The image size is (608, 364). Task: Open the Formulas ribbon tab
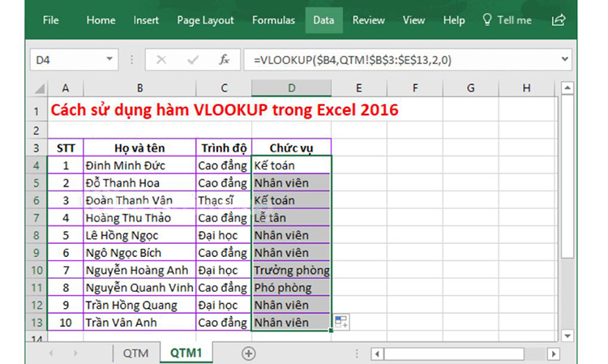pyautogui.click(x=273, y=20)
